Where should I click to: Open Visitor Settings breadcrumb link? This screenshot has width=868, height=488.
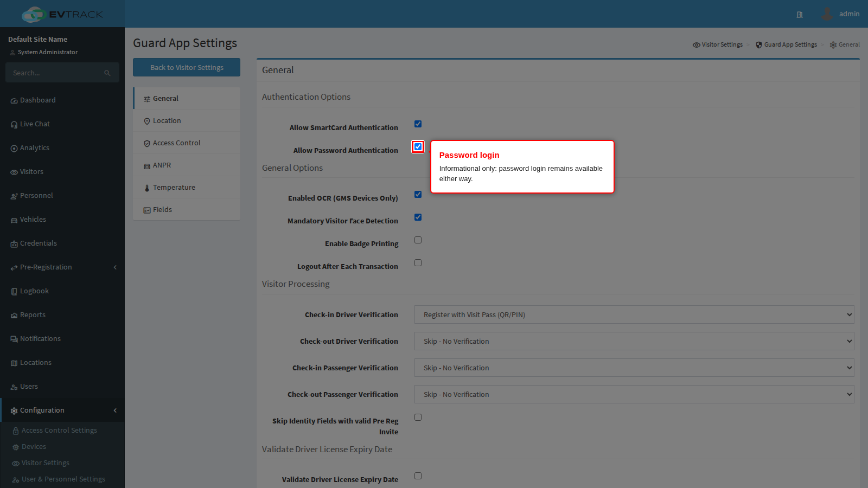point(718,44)
